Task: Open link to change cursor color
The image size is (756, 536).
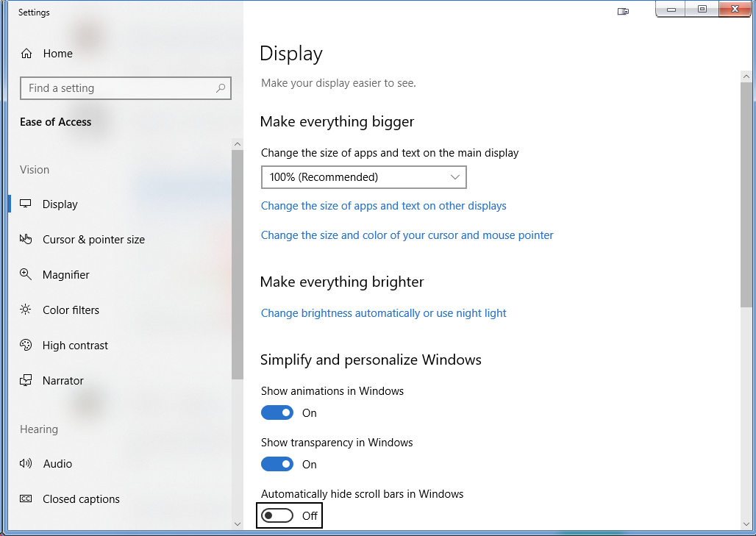Action: click(x=407, y=235)
